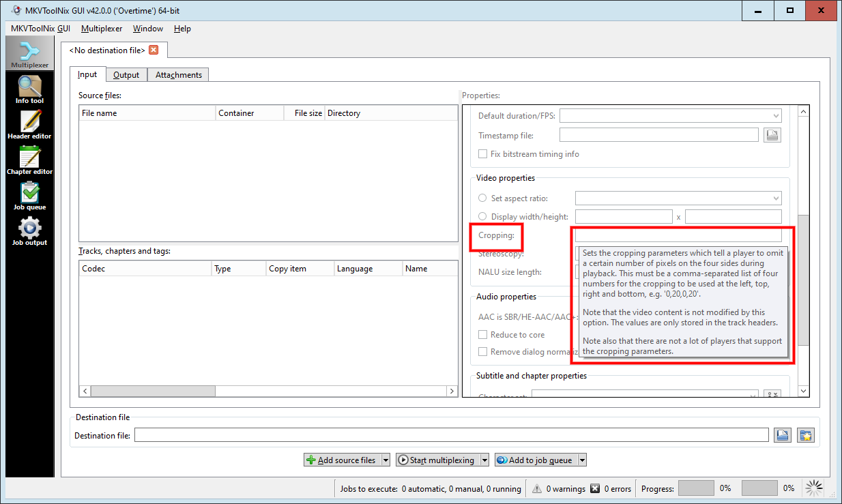The height and width of the screenshot is (504, 842).
Task: Focus the Cropping input field
Action: [x=678, y=235]
